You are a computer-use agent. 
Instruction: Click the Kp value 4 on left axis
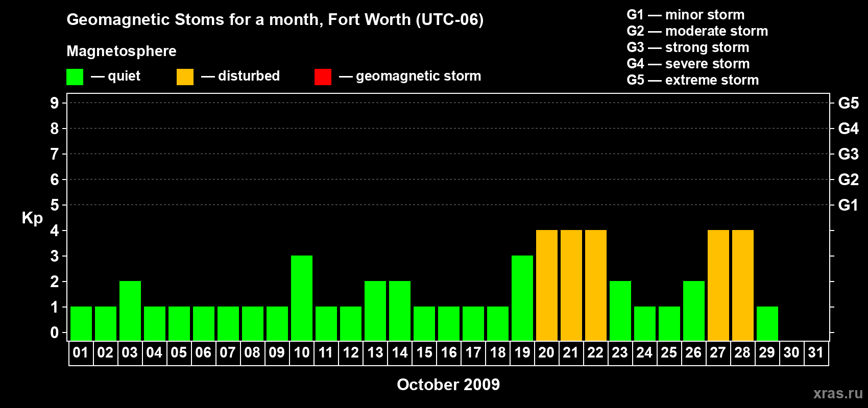point(55,231)
